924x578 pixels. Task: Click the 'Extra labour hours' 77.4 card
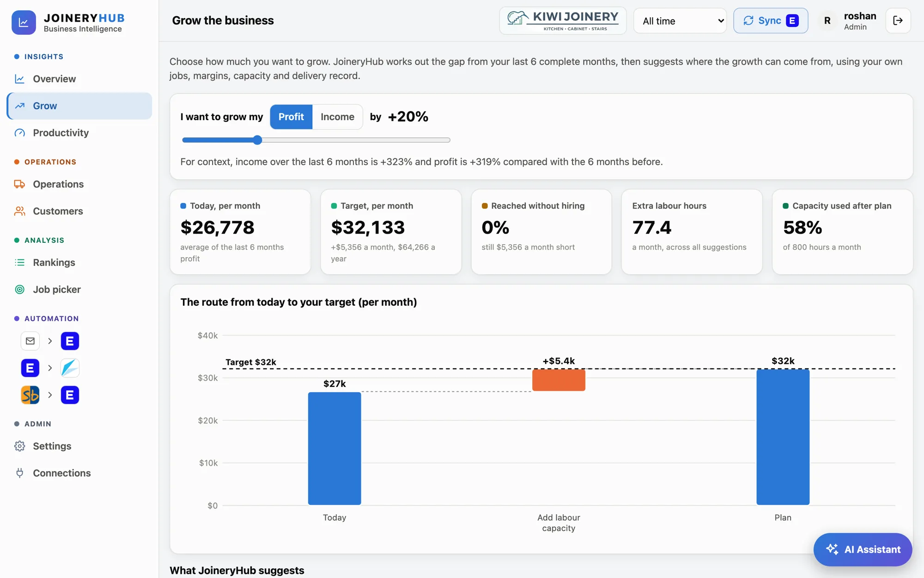(692, 232)
